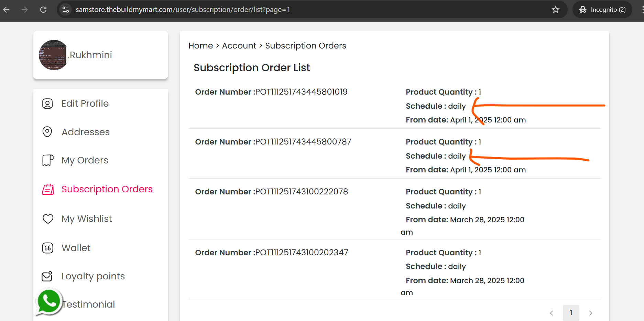Go back with the browser arrow
The image size is (644, 321).
[x=7, y=10]
